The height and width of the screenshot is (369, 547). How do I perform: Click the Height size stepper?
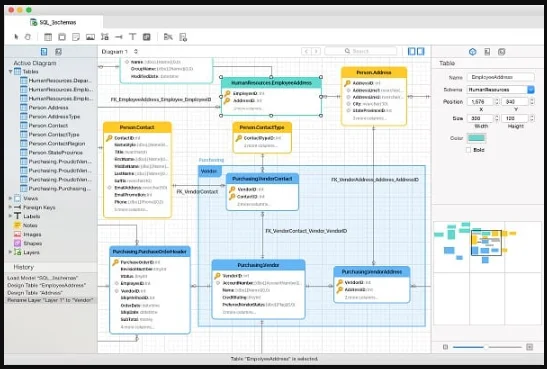click(x=532, y=118)
